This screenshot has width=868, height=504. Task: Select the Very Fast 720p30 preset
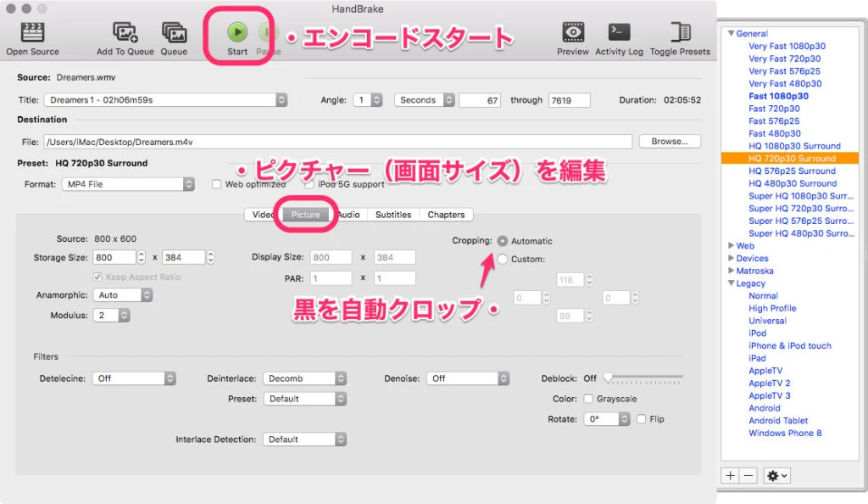coord(784,59)
